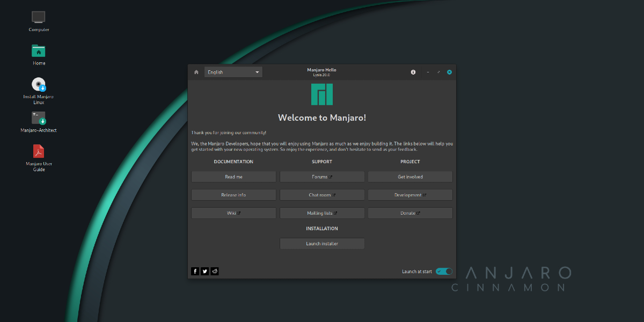
Task: Click the Read me button
Action: tap(233, 177)
